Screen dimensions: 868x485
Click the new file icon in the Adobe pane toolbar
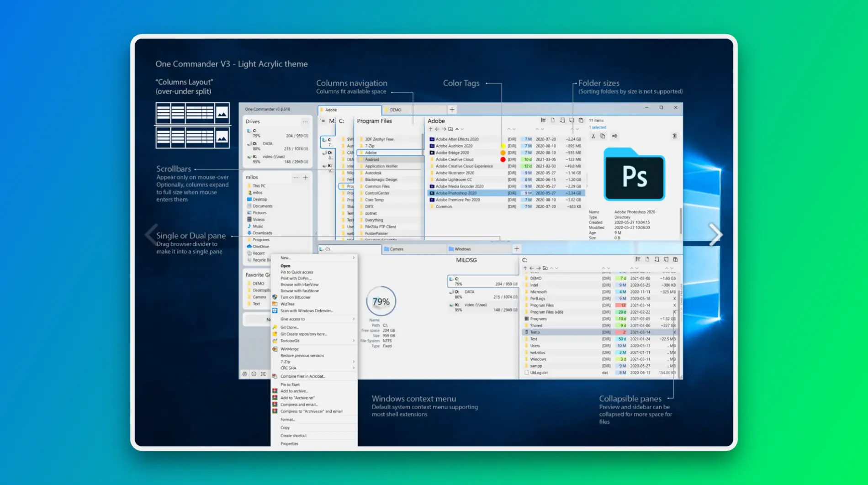[x=553, y=121]
